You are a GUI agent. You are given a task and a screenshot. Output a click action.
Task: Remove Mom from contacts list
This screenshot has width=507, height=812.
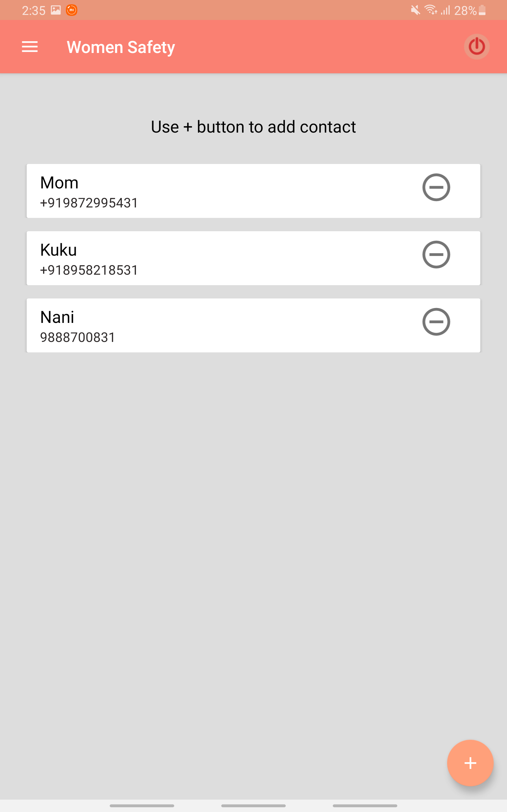(x=436, y=187)
